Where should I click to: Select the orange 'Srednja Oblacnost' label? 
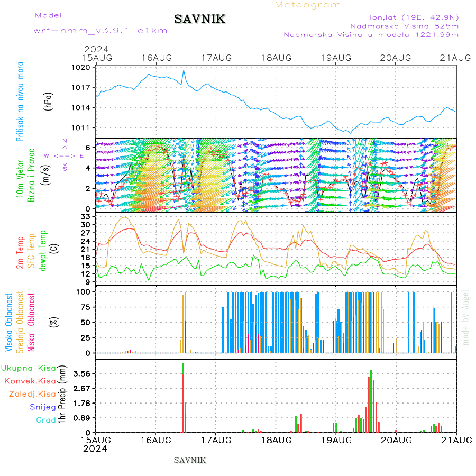pyautogui.click(x=20, y=323)
